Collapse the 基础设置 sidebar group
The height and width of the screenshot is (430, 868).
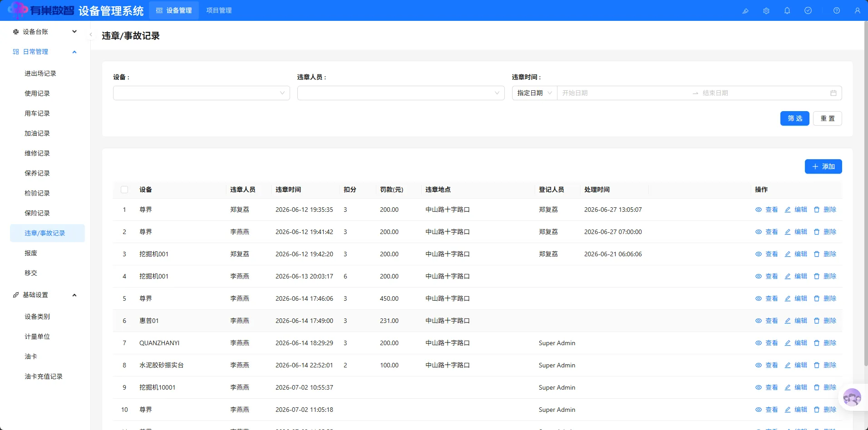click(x=45, y=295)
